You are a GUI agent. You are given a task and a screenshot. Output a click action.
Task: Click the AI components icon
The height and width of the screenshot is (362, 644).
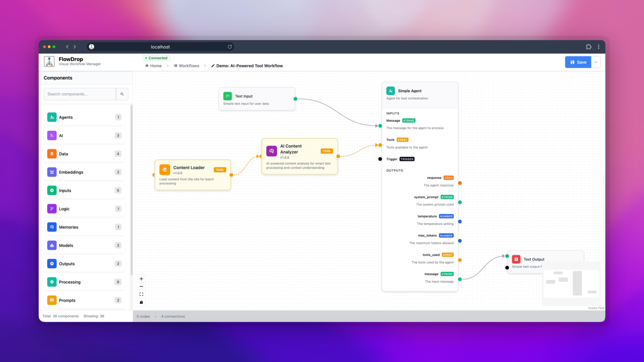[52, 135]
